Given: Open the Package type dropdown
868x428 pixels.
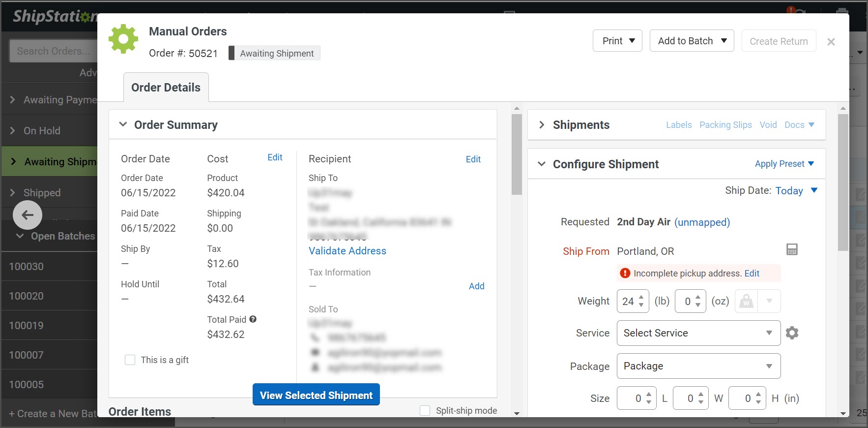Looking at the screenshot, I should click(698, 366).
